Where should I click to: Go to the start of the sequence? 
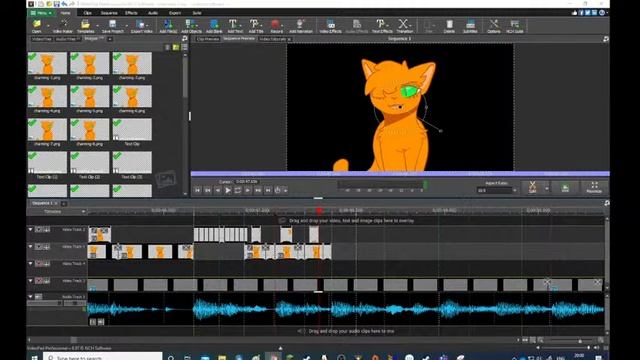coord(197,190)
